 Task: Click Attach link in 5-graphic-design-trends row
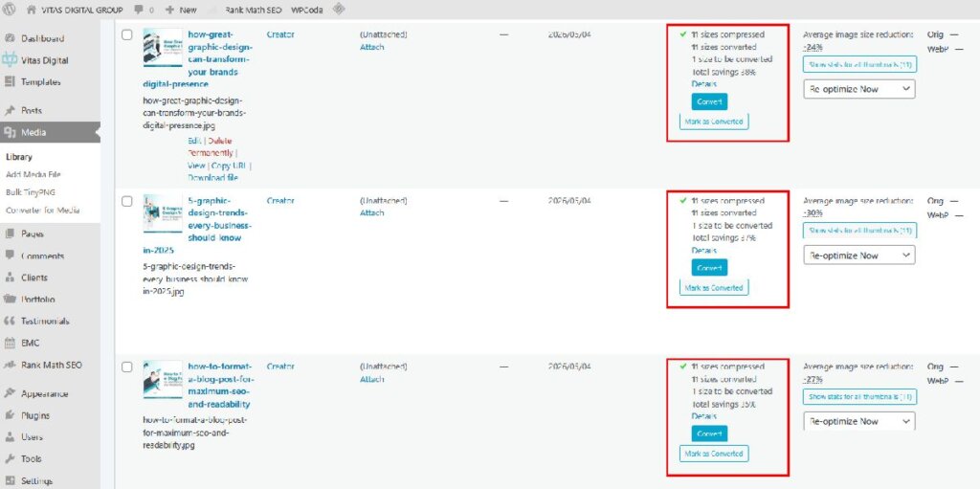pos(372,212)
